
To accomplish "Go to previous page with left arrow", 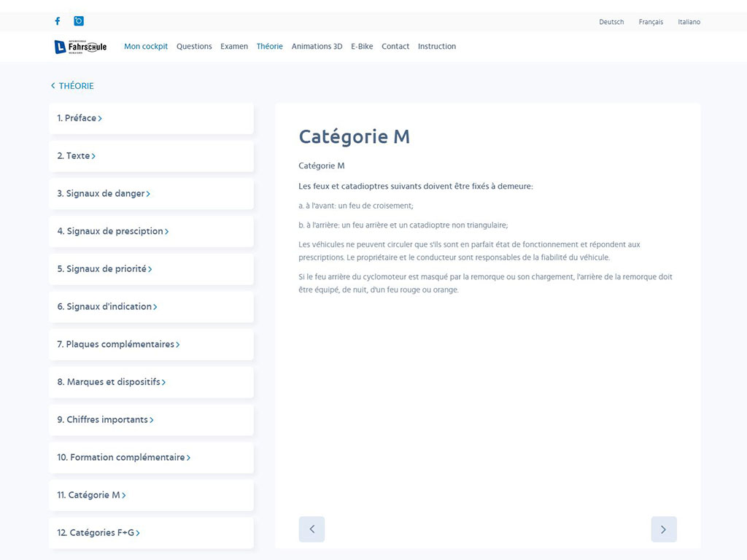I will coord(311,529).
